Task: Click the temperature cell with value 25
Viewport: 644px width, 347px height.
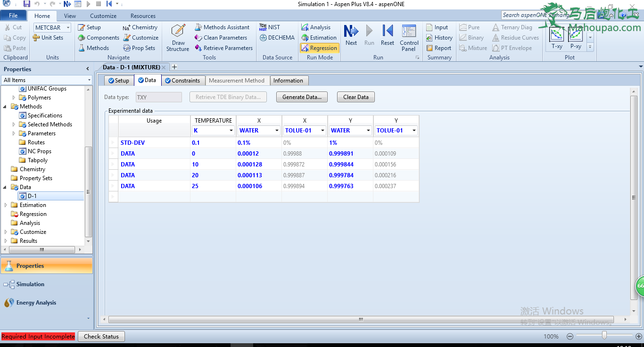Action: (x=213, y=186)
